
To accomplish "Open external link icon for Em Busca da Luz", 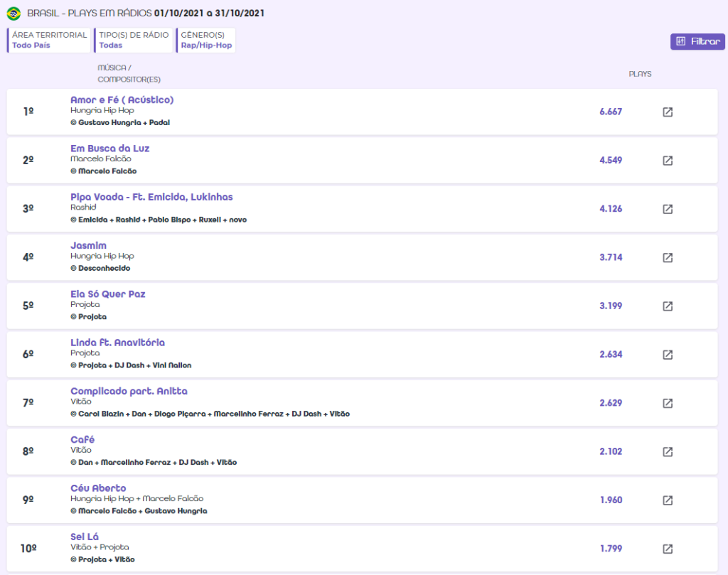I will (668, 161).
